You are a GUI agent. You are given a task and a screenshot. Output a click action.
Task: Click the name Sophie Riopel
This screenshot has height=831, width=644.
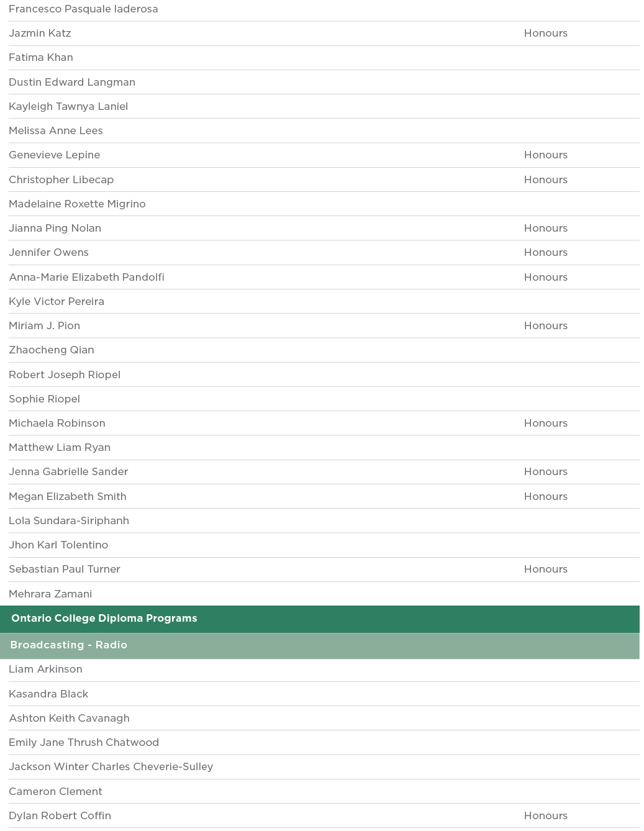coord(44,399)
